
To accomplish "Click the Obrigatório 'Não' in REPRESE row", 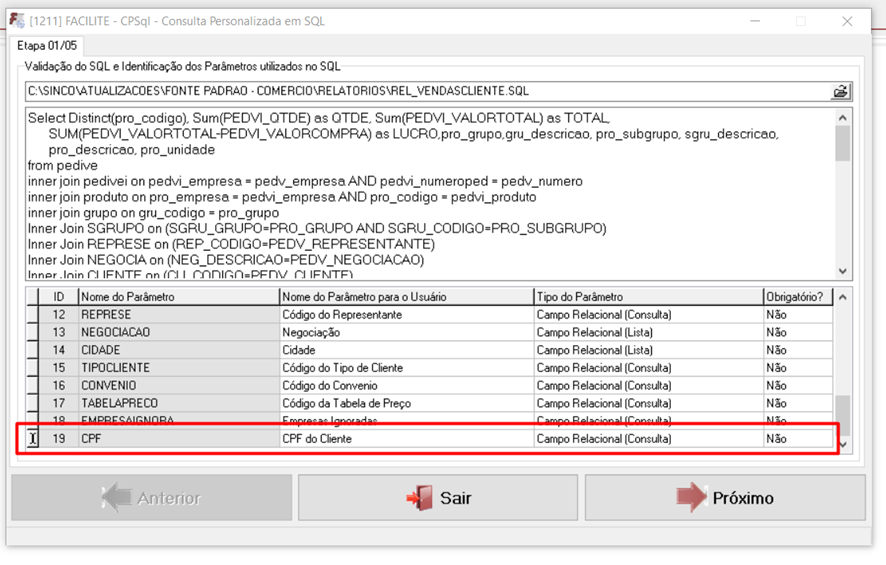I will [x=797, y=315].
